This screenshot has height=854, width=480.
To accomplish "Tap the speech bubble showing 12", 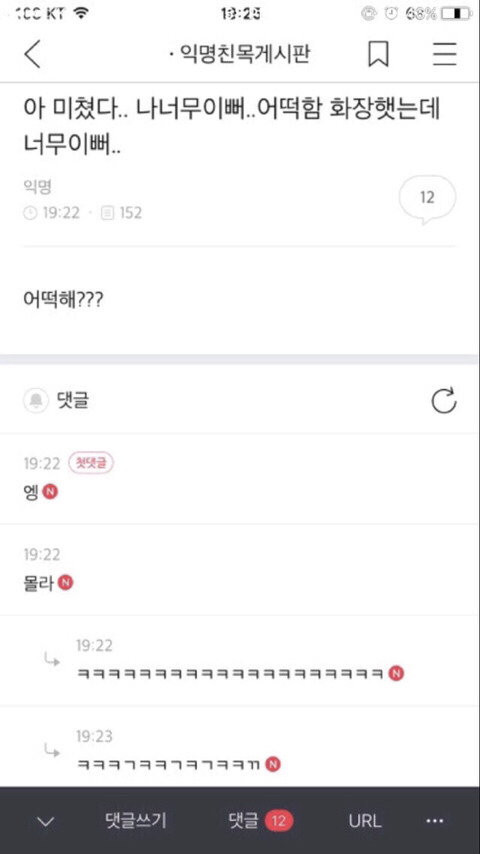I will point(428,199).
